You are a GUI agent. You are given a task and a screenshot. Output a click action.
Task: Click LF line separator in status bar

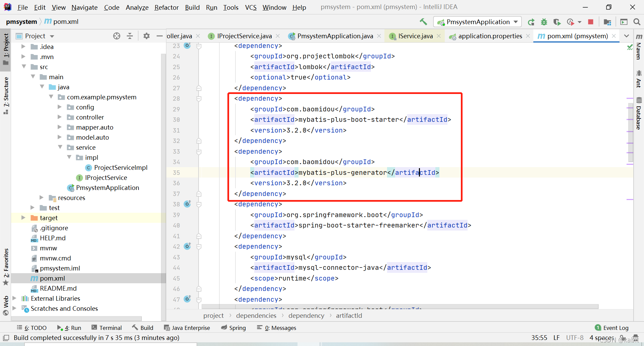point(556,338)
